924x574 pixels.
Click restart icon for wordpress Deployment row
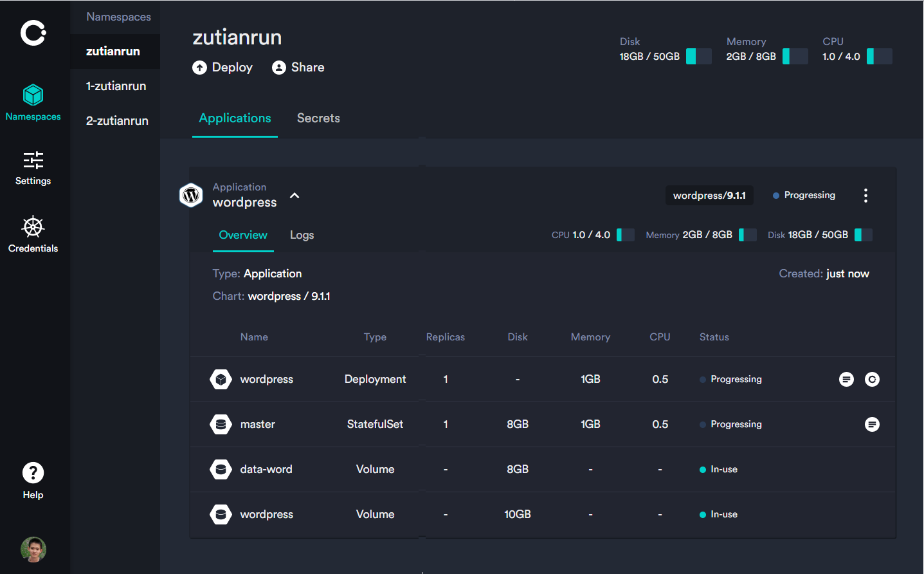tap(872, 380)
